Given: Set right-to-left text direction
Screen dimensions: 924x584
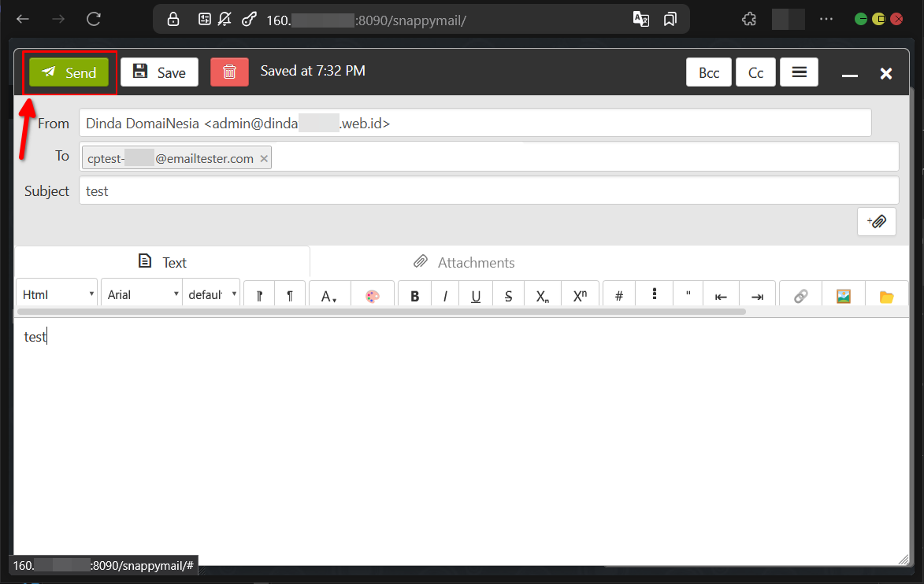Looking at the screenshot, I should coord(290,295).
